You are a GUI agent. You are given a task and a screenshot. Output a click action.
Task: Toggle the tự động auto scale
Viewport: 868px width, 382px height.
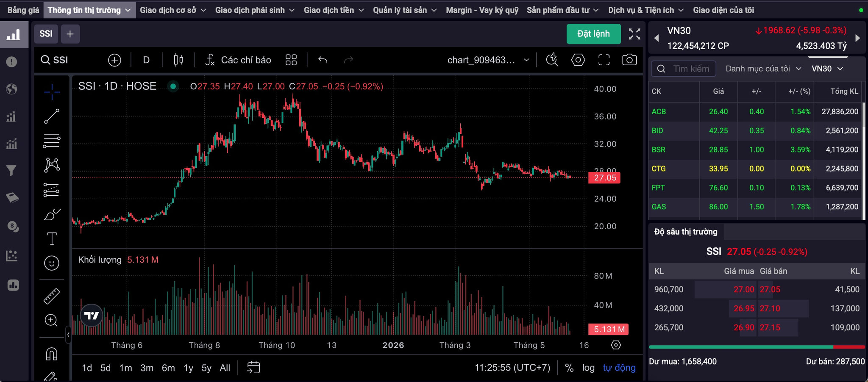click(x=619, y=368)
